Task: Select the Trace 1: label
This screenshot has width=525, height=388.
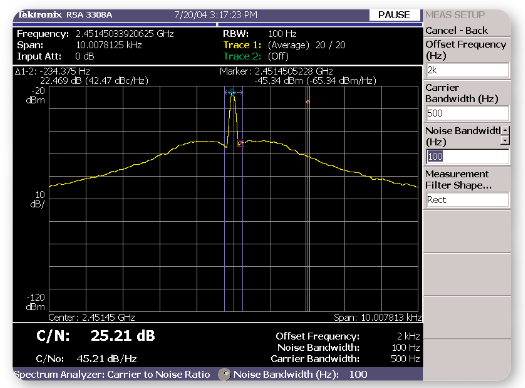Action: [x=242, y=45]
